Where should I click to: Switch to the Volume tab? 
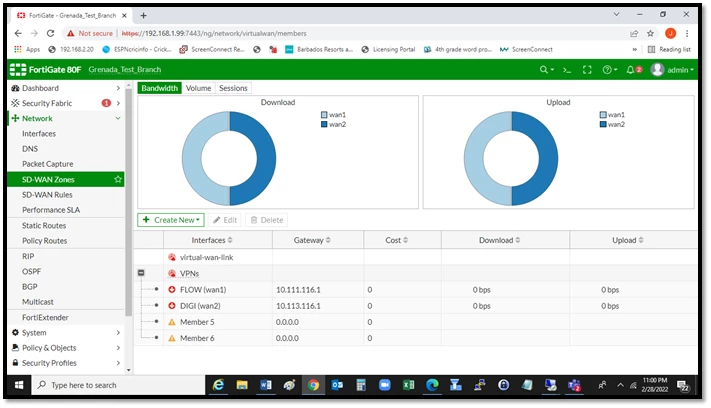coord(198,88)
